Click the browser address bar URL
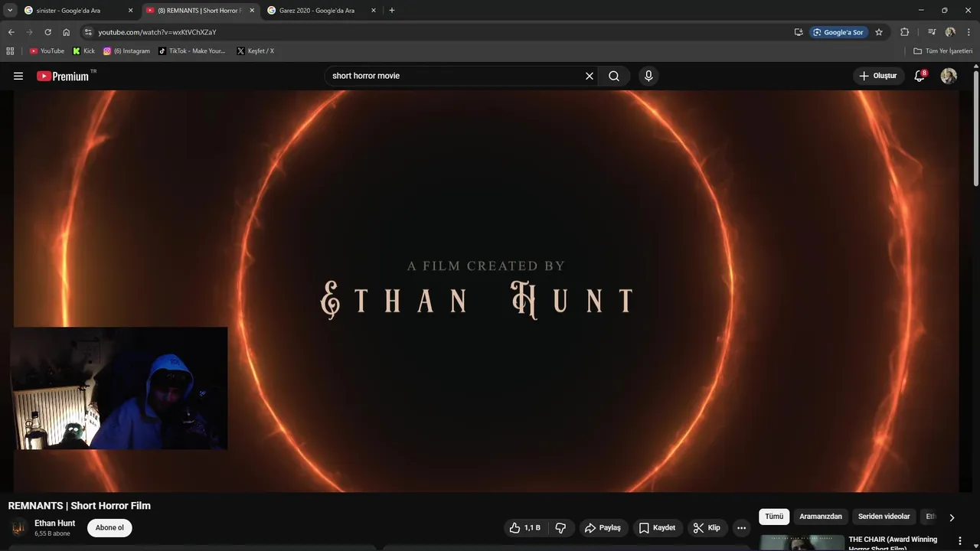 [x=158, y=32]
